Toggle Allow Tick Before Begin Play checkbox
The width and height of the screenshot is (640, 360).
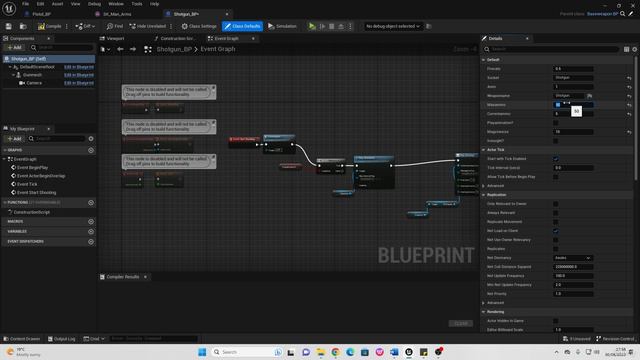(556, 177)
